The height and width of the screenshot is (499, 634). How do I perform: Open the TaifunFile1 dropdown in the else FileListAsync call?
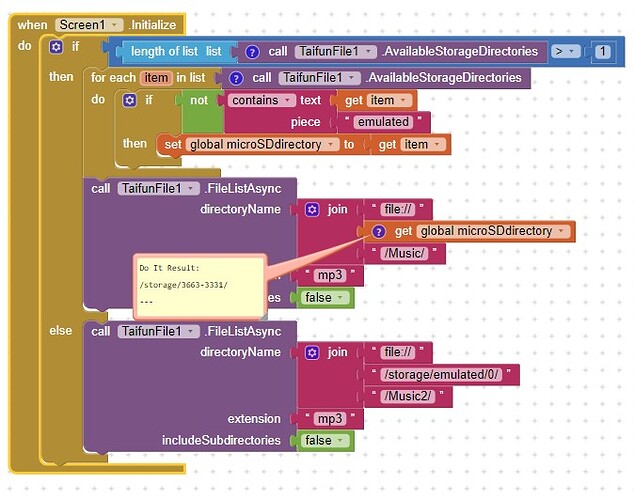tap(153, 331)
